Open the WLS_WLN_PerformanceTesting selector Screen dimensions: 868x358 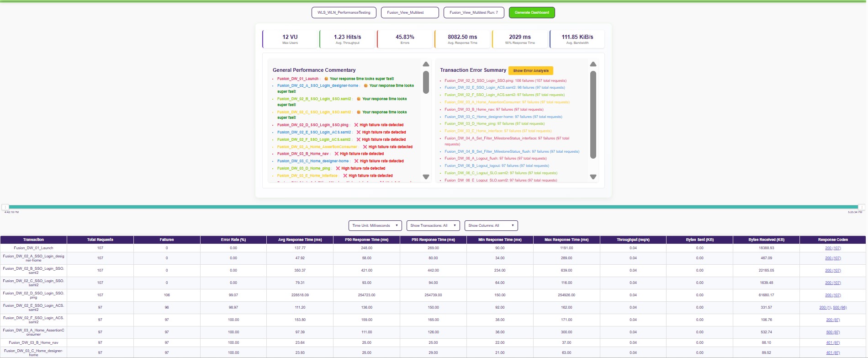[344, 12]
